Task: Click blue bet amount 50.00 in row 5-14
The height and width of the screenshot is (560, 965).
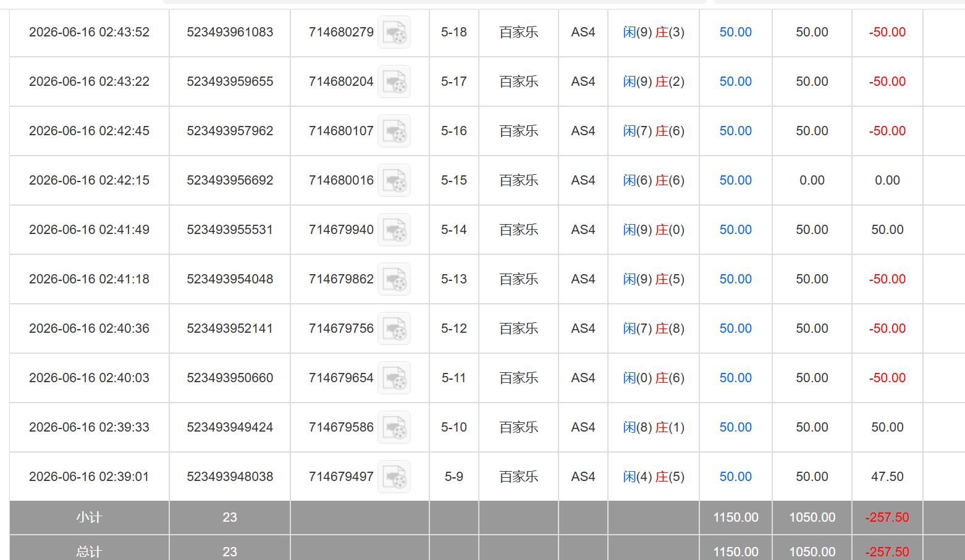Action: point(735,230)
